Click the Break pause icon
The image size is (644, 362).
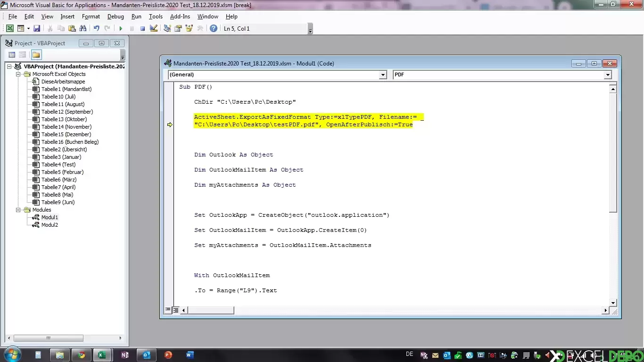132,28
